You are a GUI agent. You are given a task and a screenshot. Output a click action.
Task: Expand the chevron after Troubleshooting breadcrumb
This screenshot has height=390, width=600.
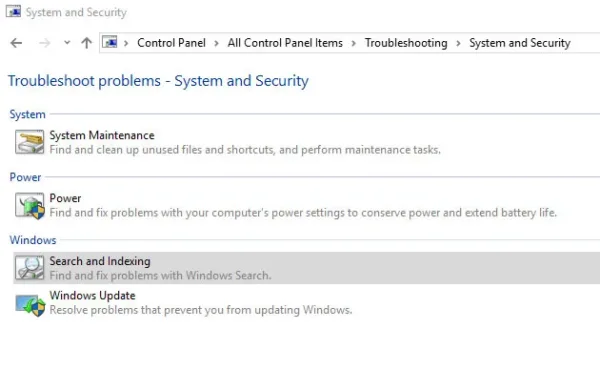tap(458, 43)
